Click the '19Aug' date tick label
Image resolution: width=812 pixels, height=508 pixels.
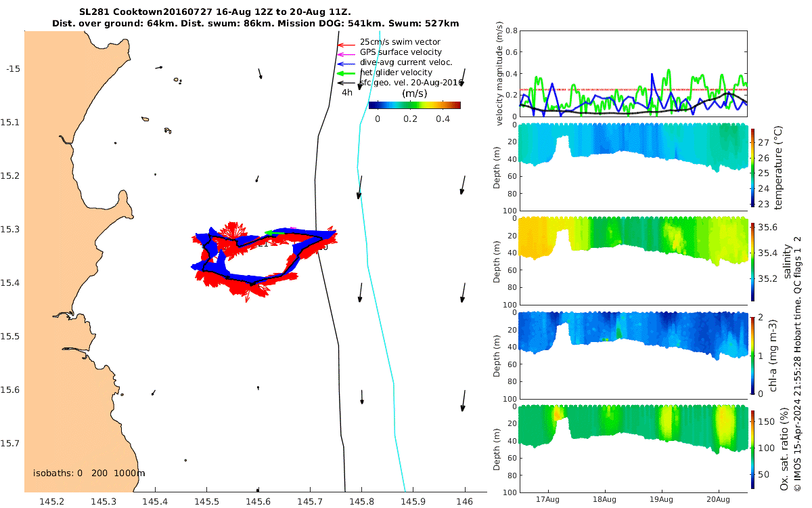[x=661, y=499]
